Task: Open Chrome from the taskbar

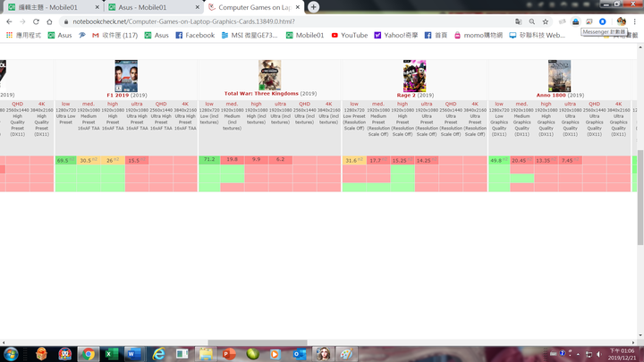Action: [x=88, y=354]
